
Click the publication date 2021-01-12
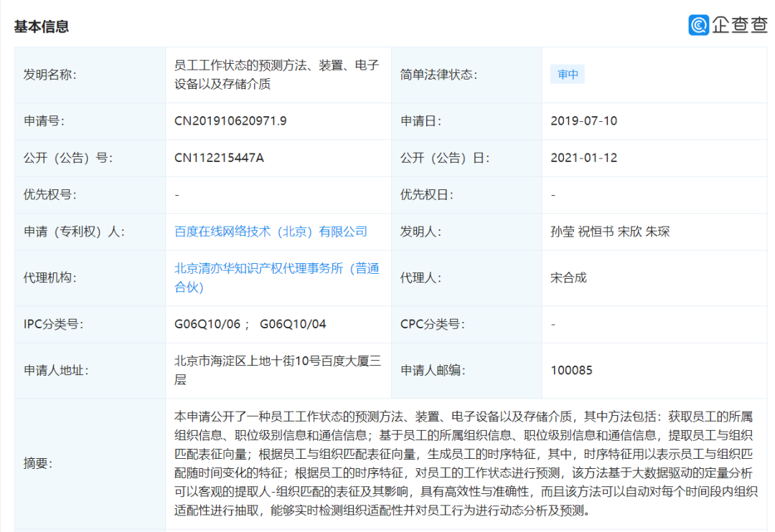pos(583,158)
